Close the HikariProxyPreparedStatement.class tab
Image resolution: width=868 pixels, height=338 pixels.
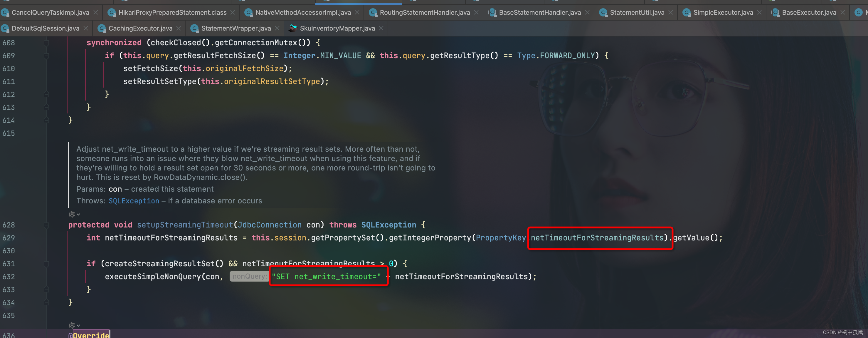233,12
